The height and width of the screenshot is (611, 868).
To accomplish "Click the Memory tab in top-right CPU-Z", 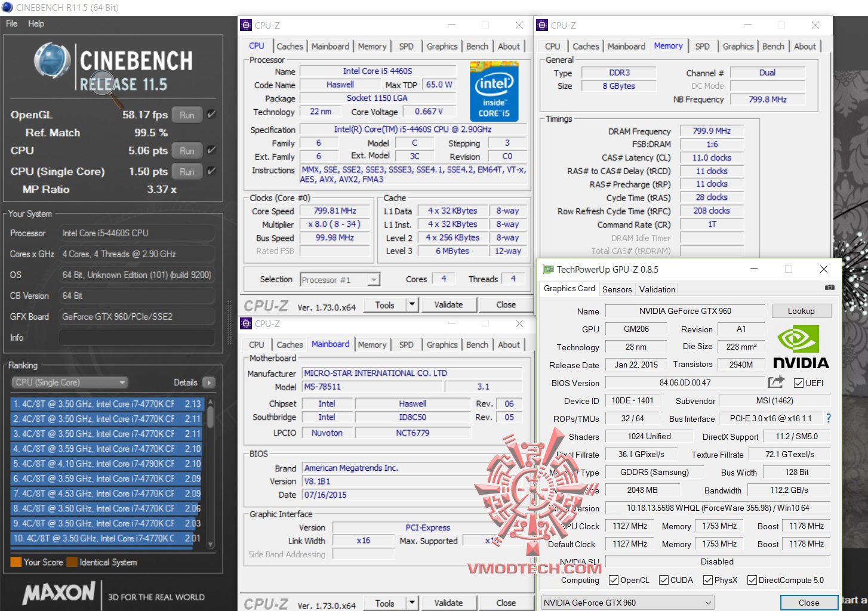I will (668, 46).
